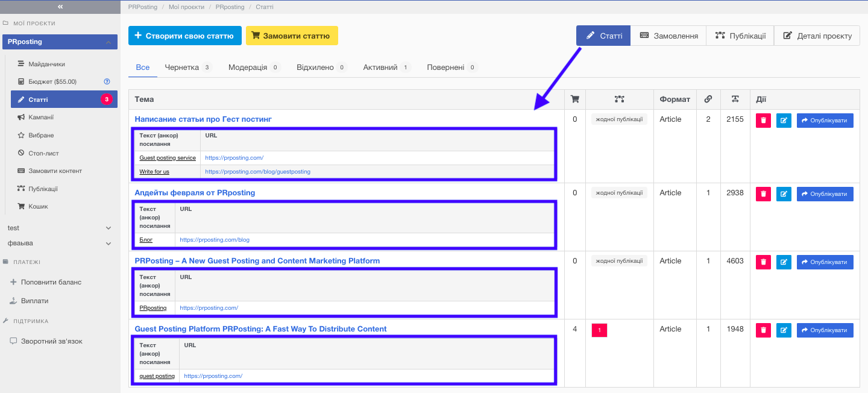
Task: Click the link count column header icon
Action: point(708,99)
